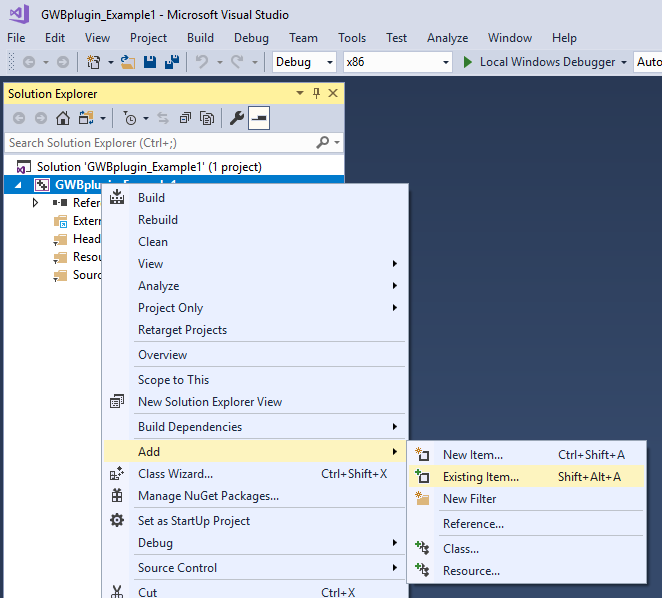Choose New Filter in the Add submenu
This screenshot has height=598, width=662.
click(x=526, y=499)
